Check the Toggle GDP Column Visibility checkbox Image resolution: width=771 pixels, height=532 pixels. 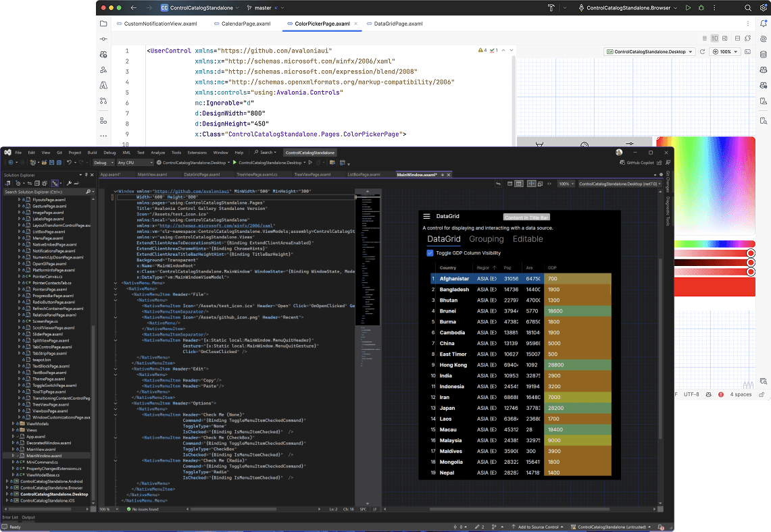pos(430,252)
